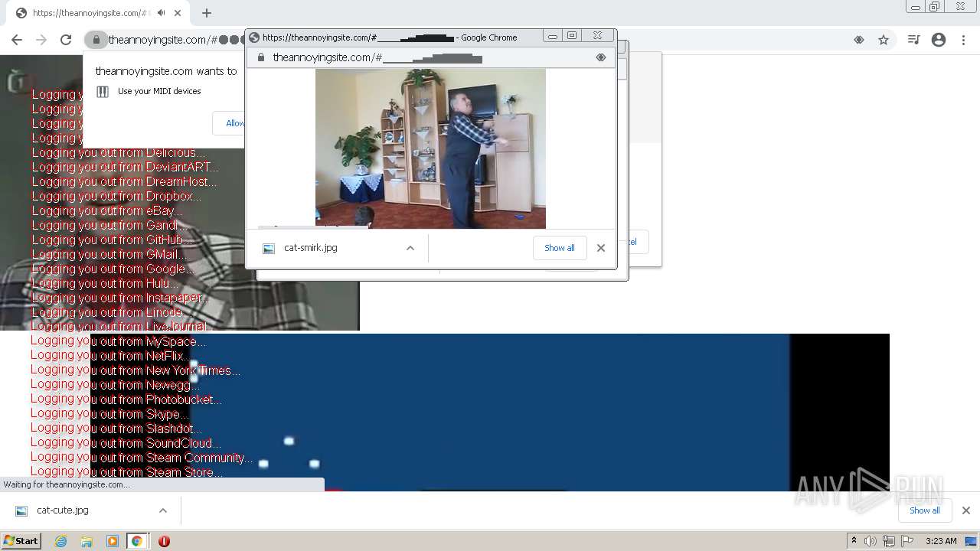Screen dimensions: 980x551
Task: Open the Chrome profile avatar menu
Action: click(939, 40)
